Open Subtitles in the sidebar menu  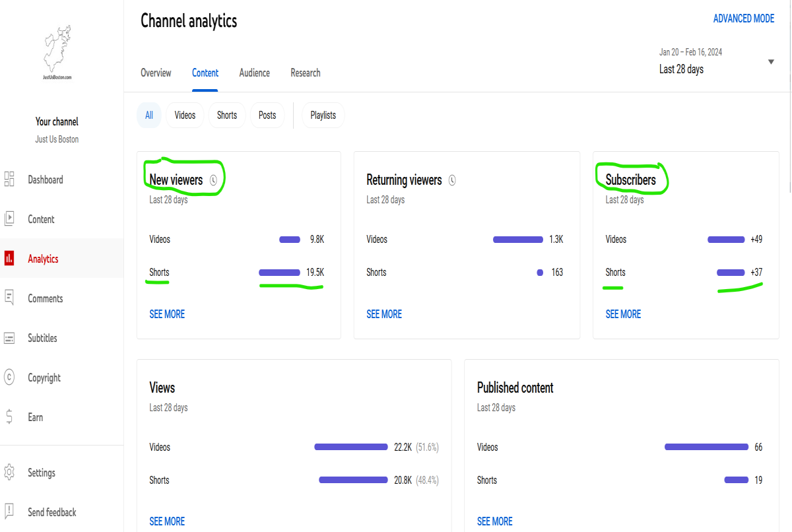coord(42,338)
